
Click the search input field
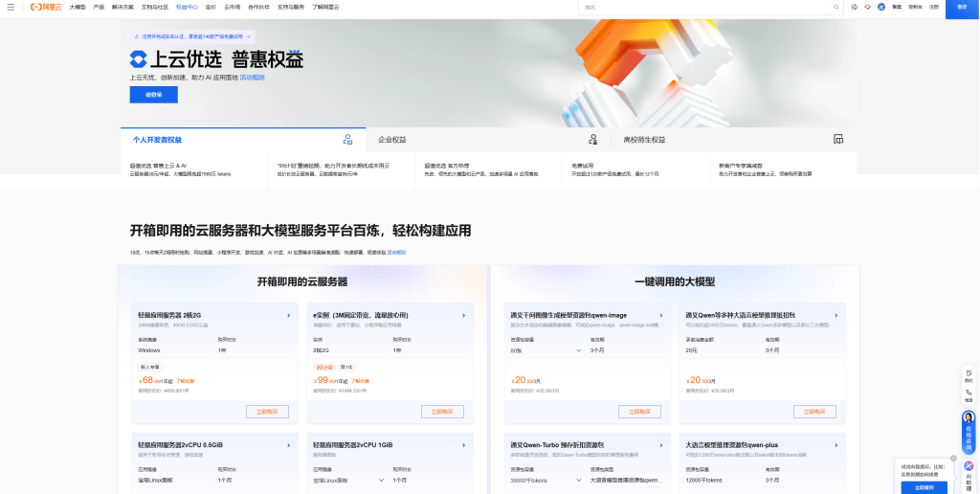tap(703, 7)
